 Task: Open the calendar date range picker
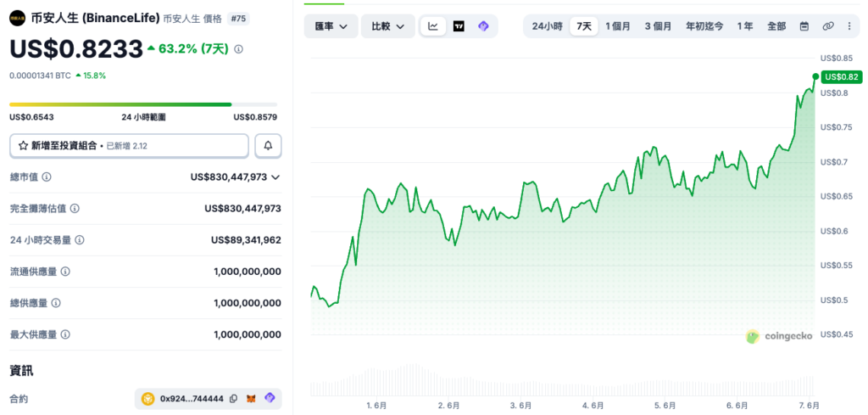pos(804,26)
